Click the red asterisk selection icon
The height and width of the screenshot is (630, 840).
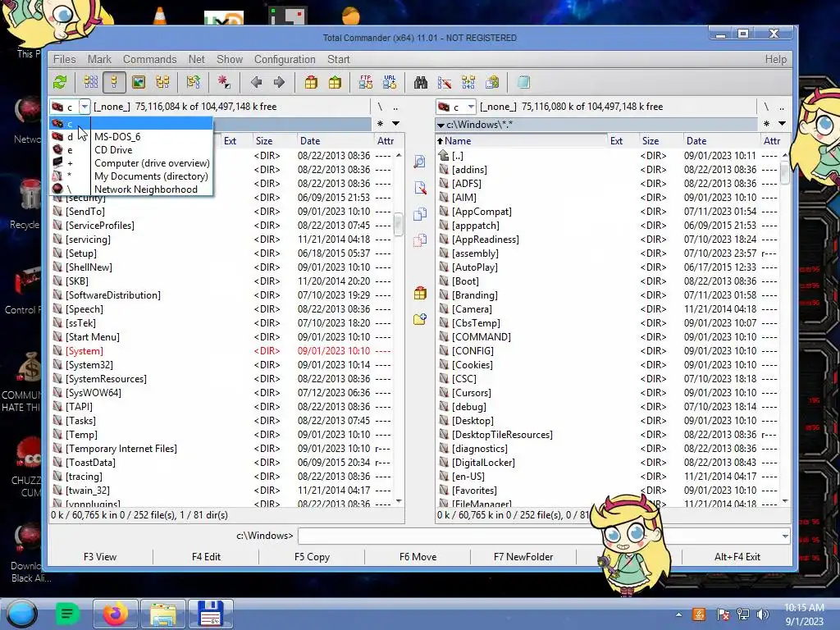(224, 83)
